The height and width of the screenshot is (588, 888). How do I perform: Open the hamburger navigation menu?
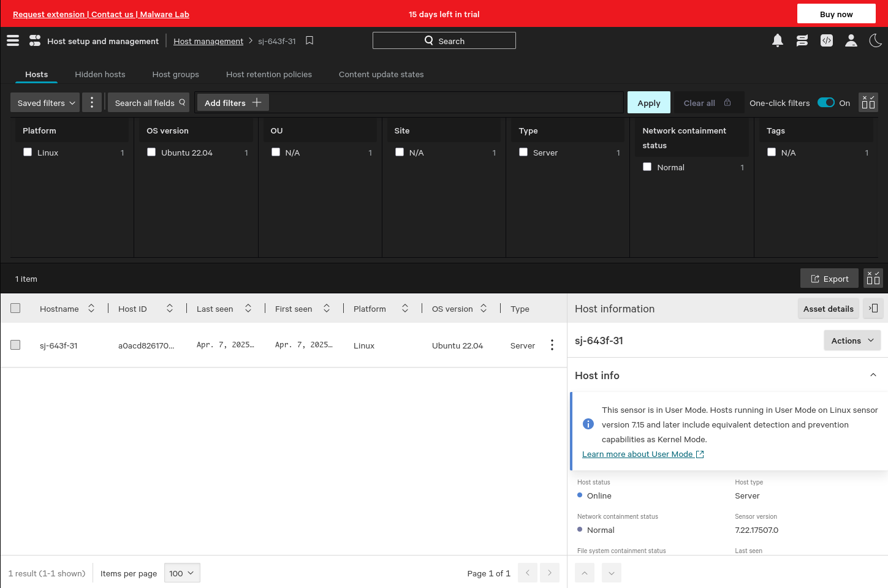13,40
